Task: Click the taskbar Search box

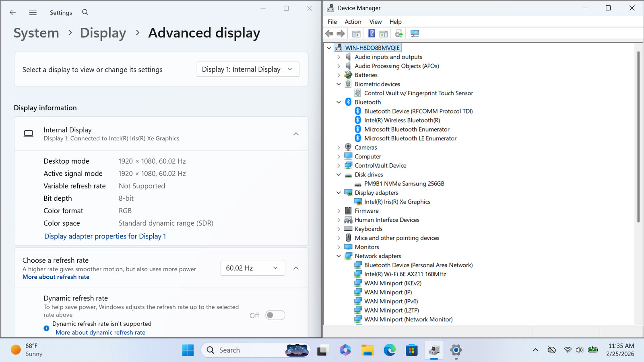Action: 256,350
